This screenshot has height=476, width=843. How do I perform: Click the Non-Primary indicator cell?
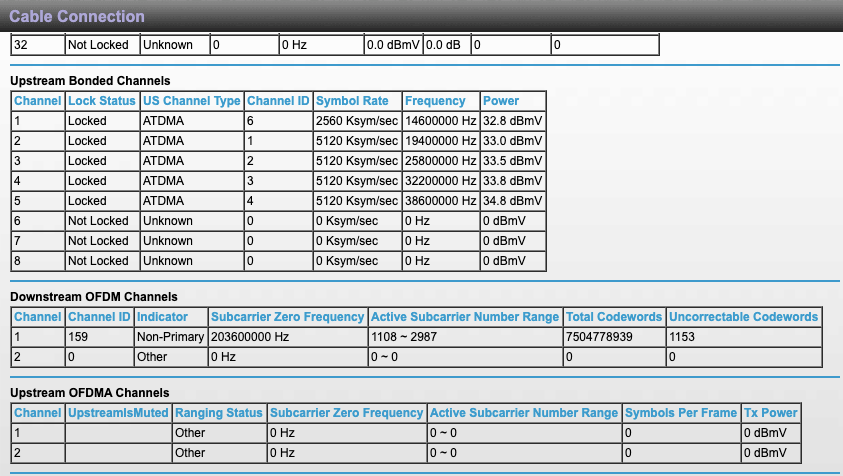point(169,337)
